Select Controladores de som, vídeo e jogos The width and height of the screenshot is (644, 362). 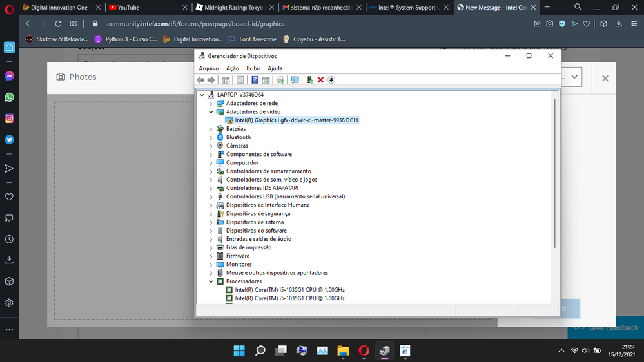coord(271,180)
